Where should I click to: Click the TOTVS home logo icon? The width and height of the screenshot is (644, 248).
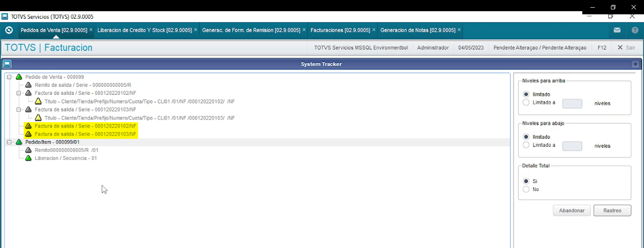(x=8, y=30)
